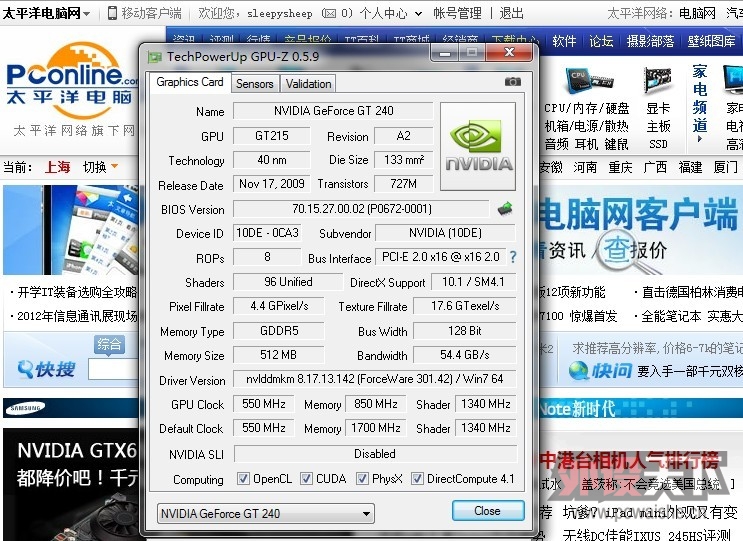The image size is (743, 541).
Task: Click the BIOS Version value field
Action: pos(362,208)
